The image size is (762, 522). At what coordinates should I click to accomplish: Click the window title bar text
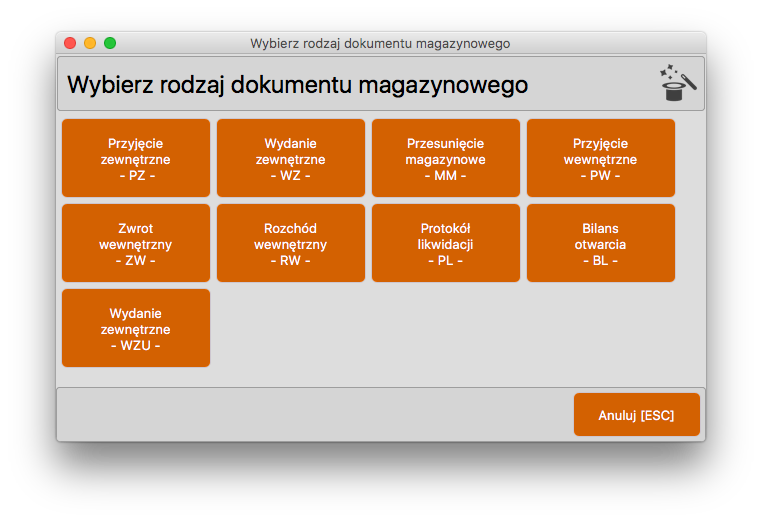(380, 43)
